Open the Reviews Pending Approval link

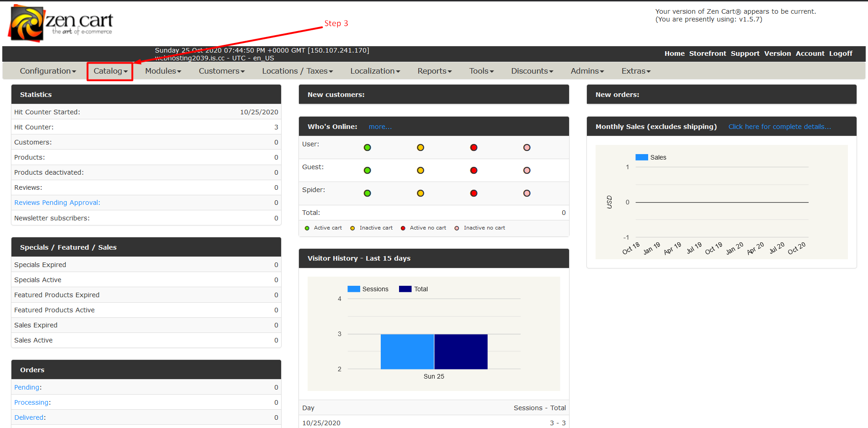tap(57, 203)
